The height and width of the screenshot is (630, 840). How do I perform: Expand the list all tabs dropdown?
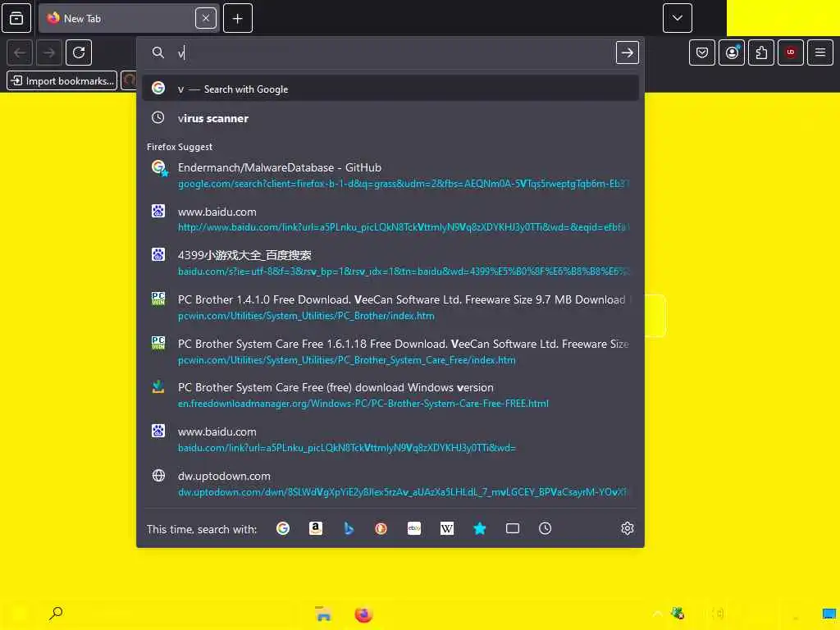(x=677, y=18)
